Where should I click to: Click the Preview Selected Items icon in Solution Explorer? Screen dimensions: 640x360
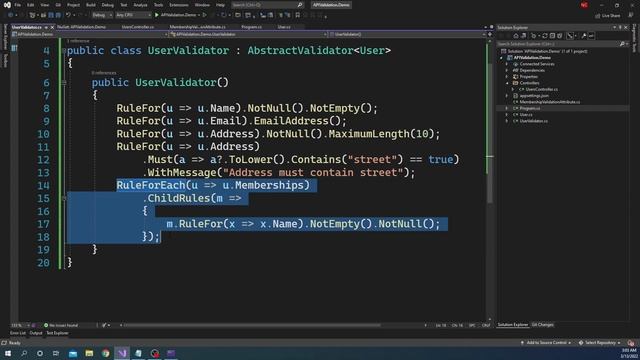(591, 36)
